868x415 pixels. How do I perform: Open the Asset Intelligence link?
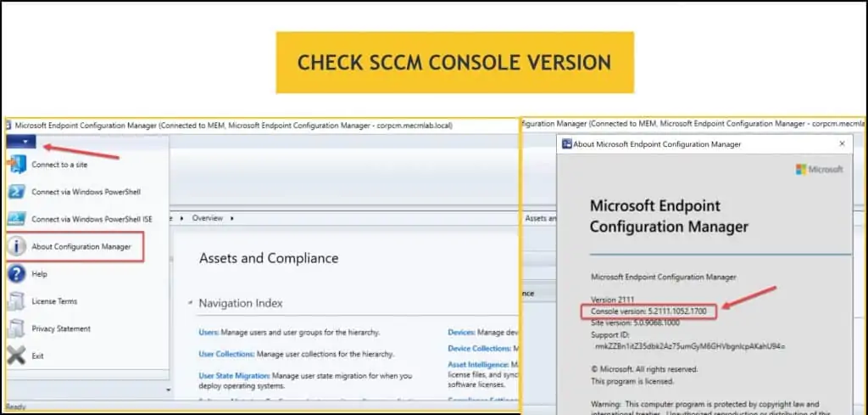pos(478,364)
